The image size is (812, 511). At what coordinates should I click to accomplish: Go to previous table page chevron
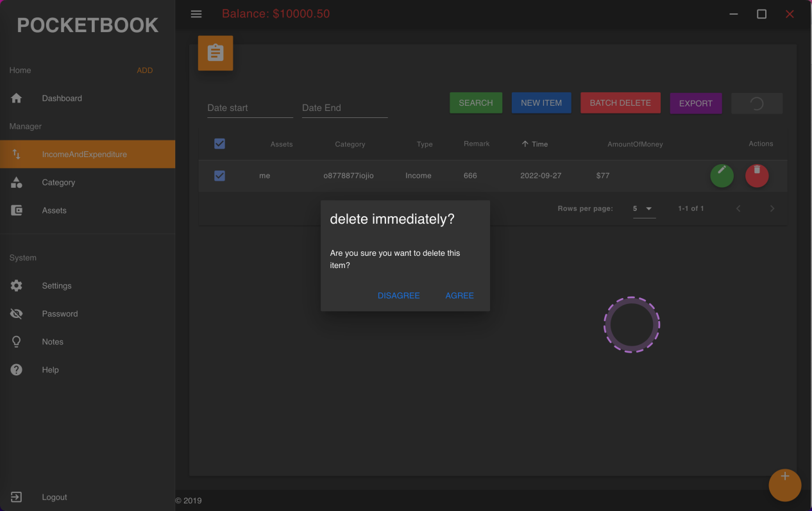tap(738, 209)
